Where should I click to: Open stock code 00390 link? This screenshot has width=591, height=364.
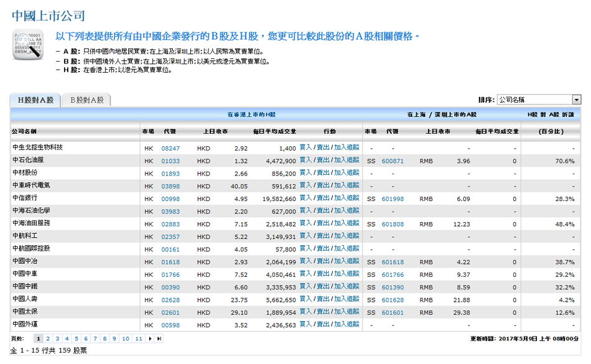[170, 287]
